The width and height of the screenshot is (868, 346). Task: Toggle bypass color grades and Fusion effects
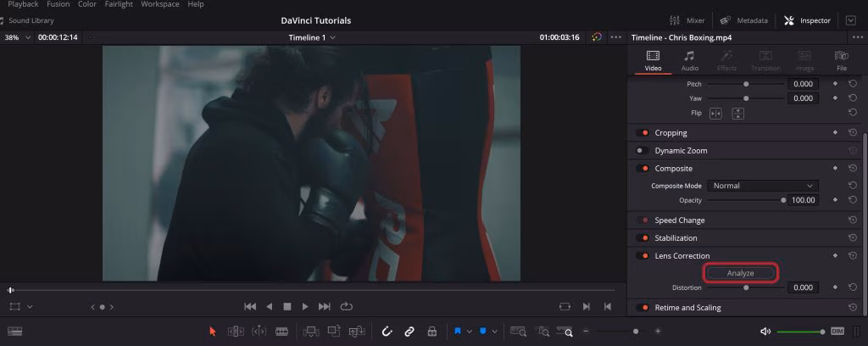[x=596, y=37]
